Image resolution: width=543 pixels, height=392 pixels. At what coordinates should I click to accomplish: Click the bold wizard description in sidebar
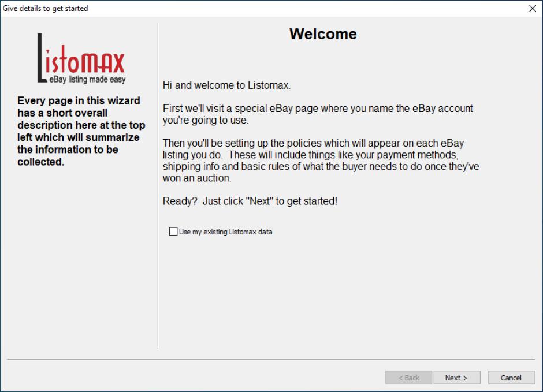pos(81,131)
